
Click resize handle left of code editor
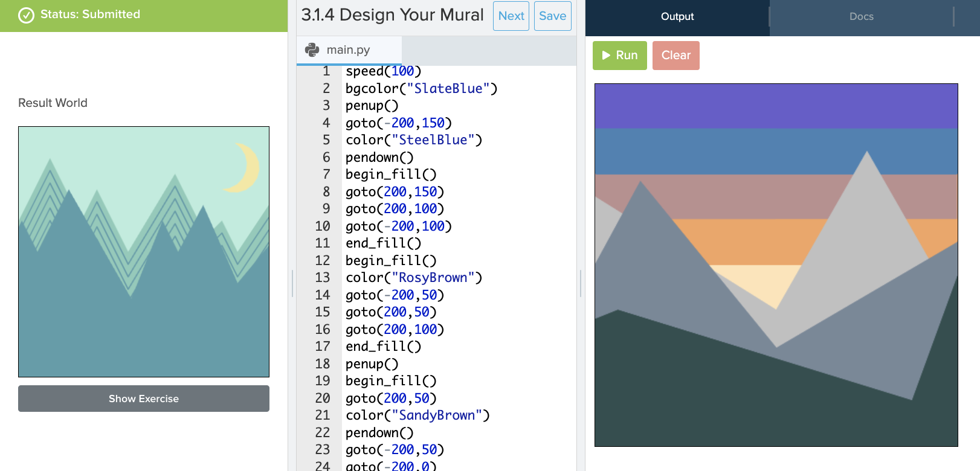pos(292,283)
